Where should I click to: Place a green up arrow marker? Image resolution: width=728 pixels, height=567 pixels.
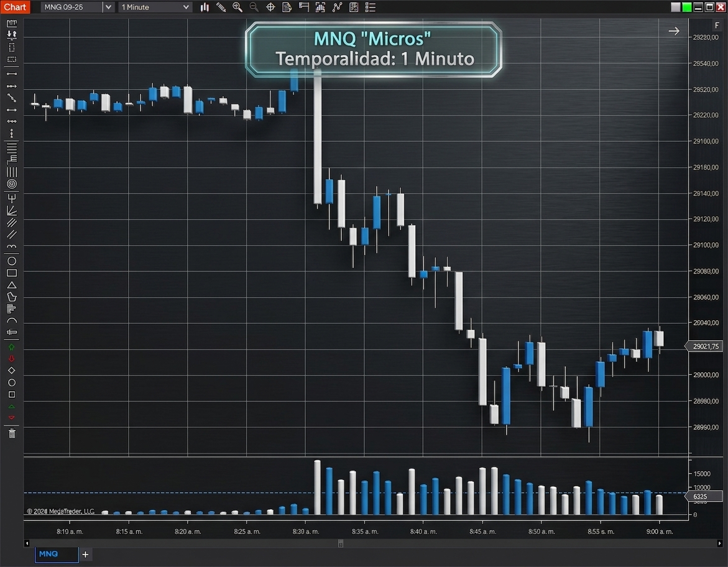12,347
